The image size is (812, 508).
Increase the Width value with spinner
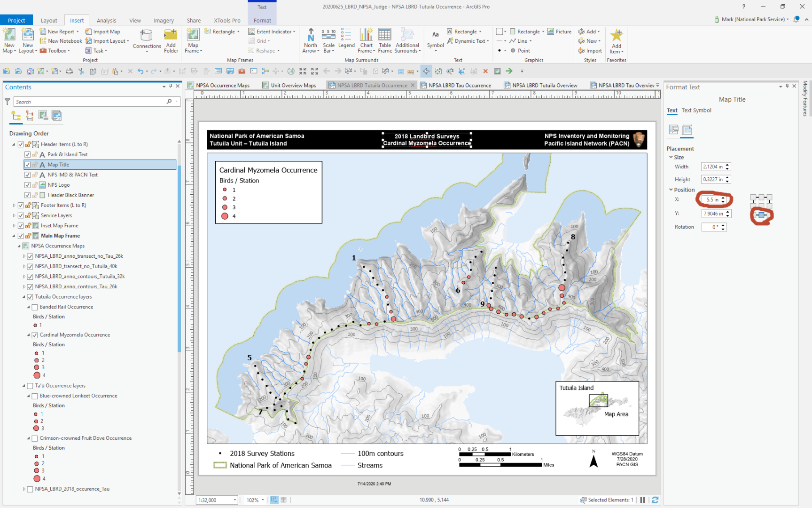tap(727, 165)
